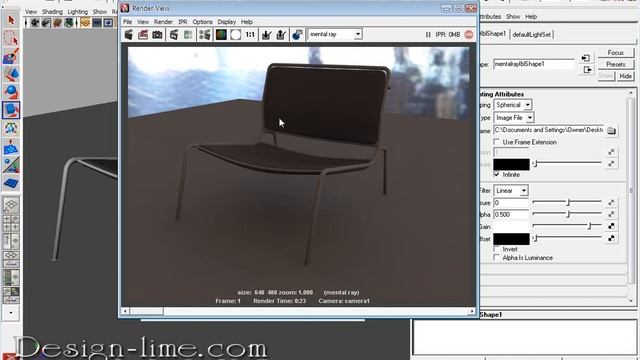Image resolution: width=640 pixels, height=360 pixels.
Task: Click the Keep image download arrow icon
Action: 267,35
